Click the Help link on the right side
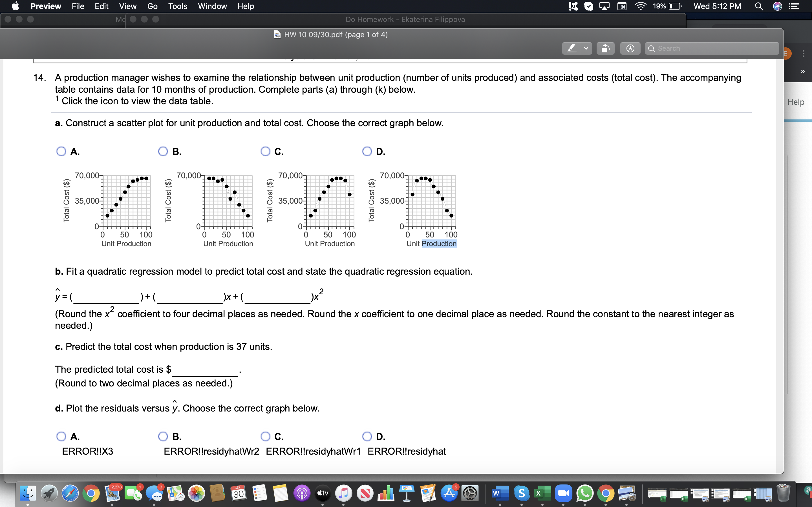The height and width of the screenshot is (507, 812). click(796, 102)
